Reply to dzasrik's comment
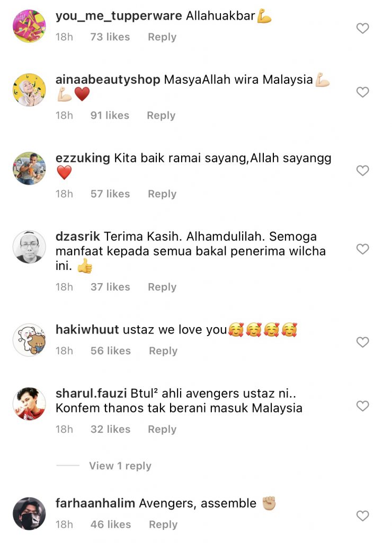 pyautogui.click(x=162, y=287)
